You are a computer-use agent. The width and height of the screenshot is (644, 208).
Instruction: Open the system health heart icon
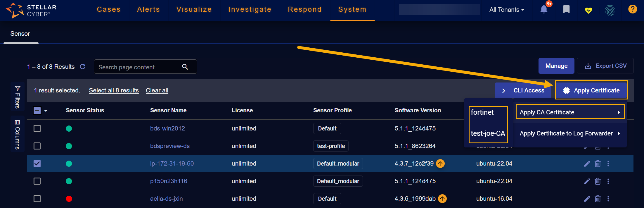588,10
